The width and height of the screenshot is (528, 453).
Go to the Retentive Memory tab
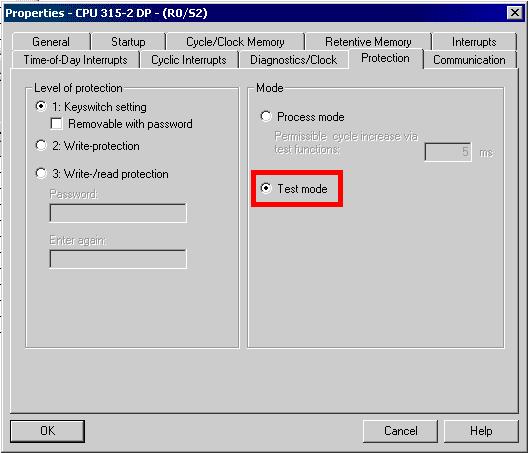[368, 42]
